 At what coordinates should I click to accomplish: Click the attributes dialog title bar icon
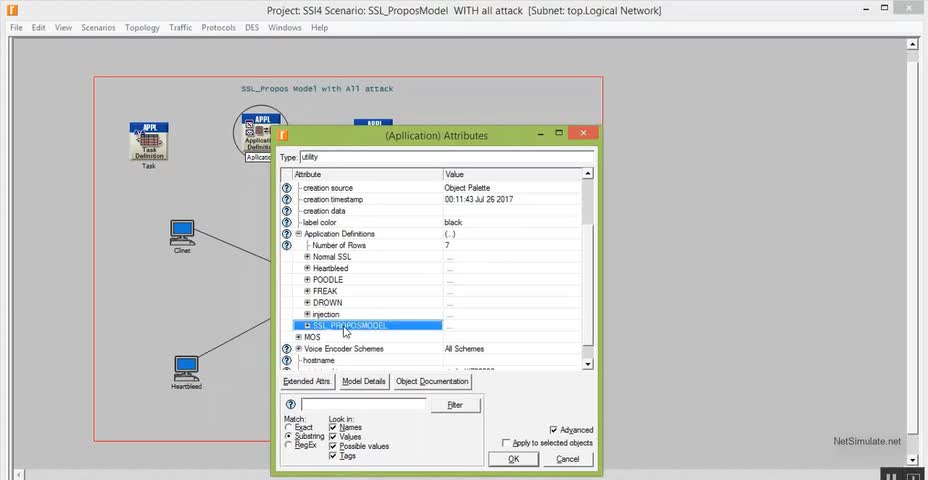[283, 135]
